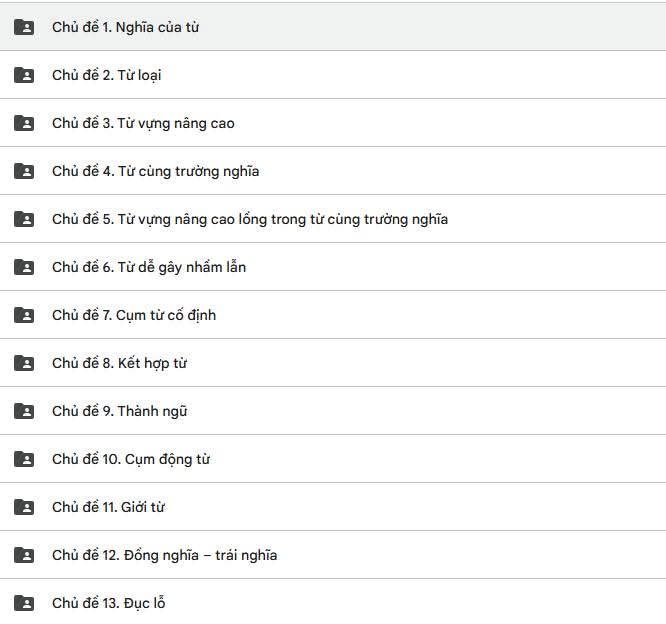The width and height of the screenshot is (666, 624).
Task: Click folder icon next to Từ vựng nâng cao
Action: 24,123
